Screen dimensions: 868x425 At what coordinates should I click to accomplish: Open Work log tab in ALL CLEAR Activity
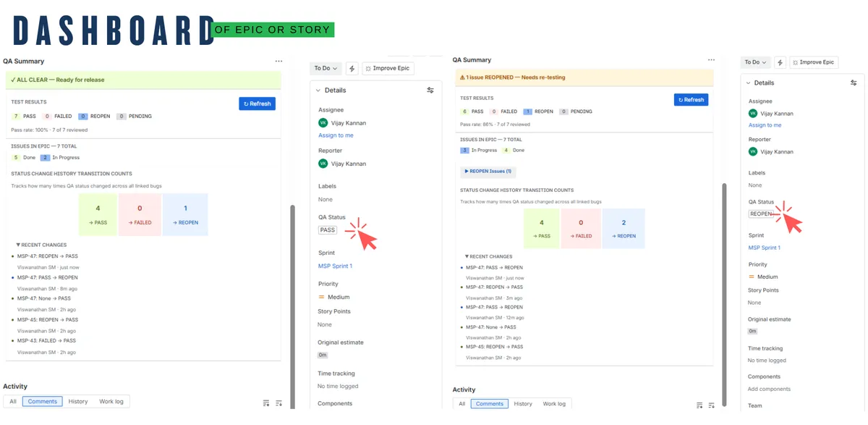(111, 401)
